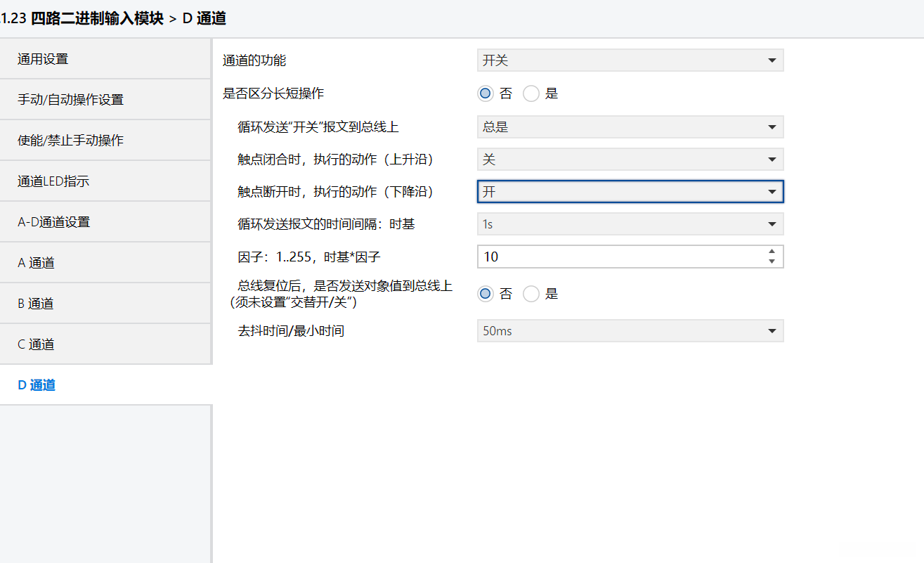924x563 pixels.
Task: Open the 触点闭合时 (上升沿) action dropdown
Action: 630,160
